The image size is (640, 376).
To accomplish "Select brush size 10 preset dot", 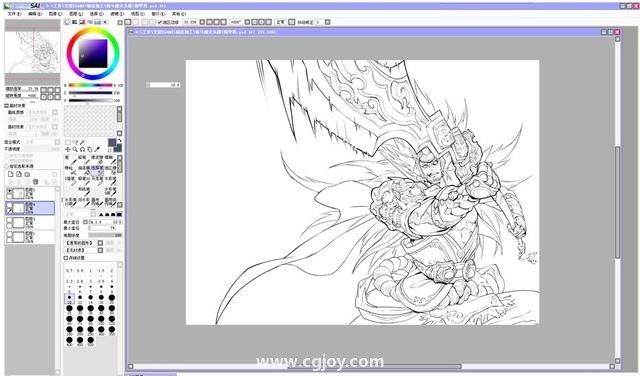I will click(x=69, y=298).
